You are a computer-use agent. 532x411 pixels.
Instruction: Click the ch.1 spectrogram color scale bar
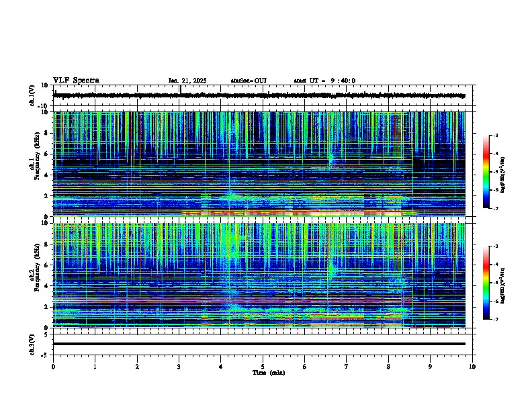pos(486,172)
